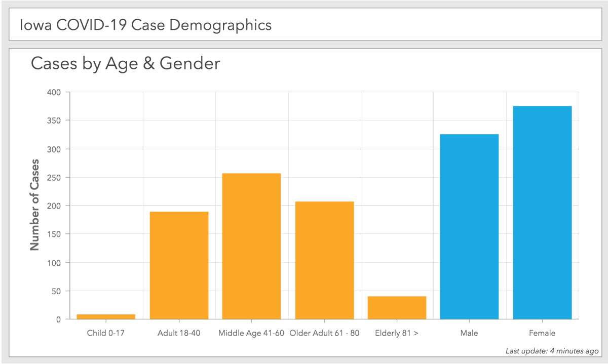608x364 pixels.
Task: Select the "Middle Age 41-60" axis label
Action: (x=252, y=333)
